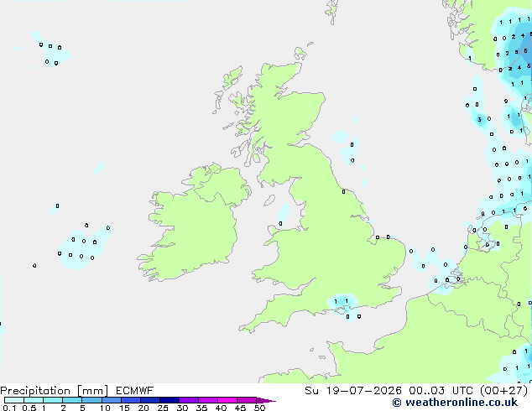Select the blue 10–15 mm legend swatch
Screen dimensions: 532x411
(112, 400)
